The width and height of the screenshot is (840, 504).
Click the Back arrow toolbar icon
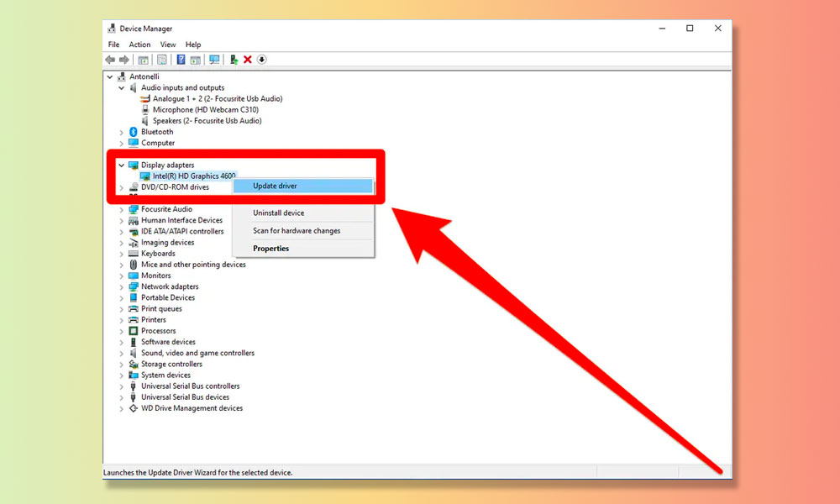click(x=110, y=60)
